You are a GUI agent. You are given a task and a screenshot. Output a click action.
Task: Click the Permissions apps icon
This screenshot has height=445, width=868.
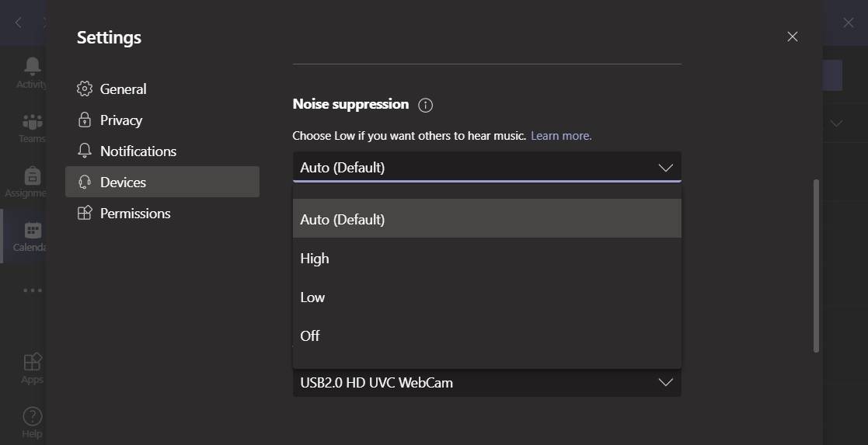(x=84, y=213)
